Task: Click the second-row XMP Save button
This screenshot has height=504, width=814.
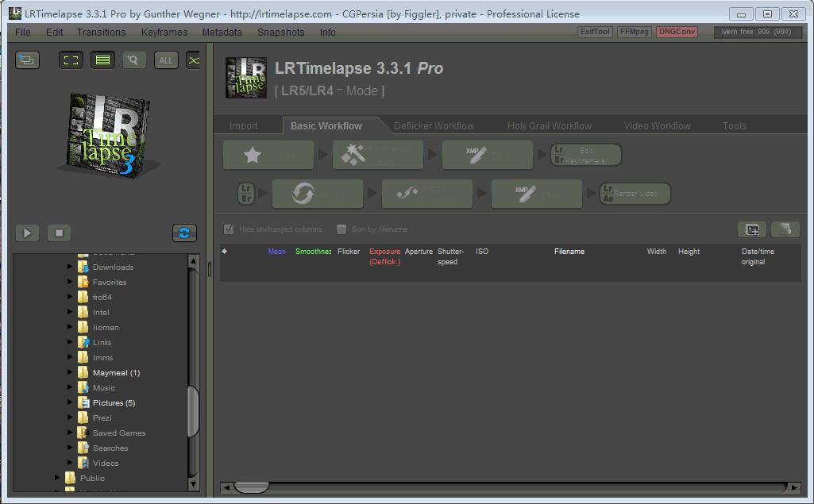Action: coord(537,194)
